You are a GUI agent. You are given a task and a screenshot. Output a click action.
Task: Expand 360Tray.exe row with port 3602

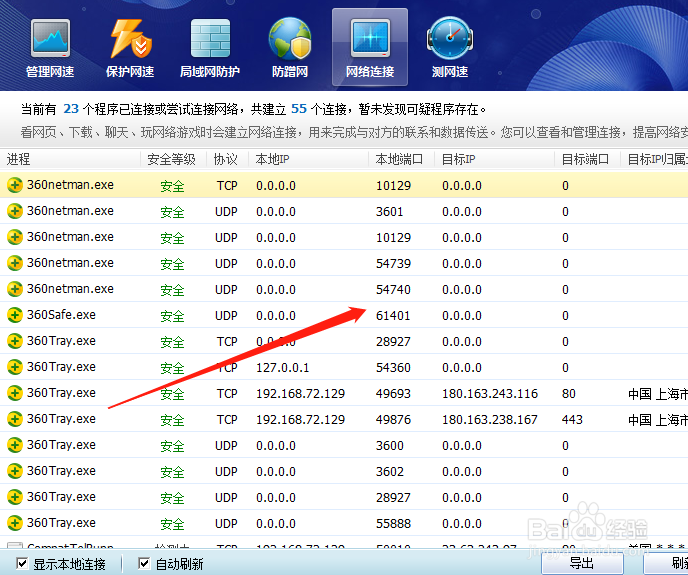tap(14, 471)
